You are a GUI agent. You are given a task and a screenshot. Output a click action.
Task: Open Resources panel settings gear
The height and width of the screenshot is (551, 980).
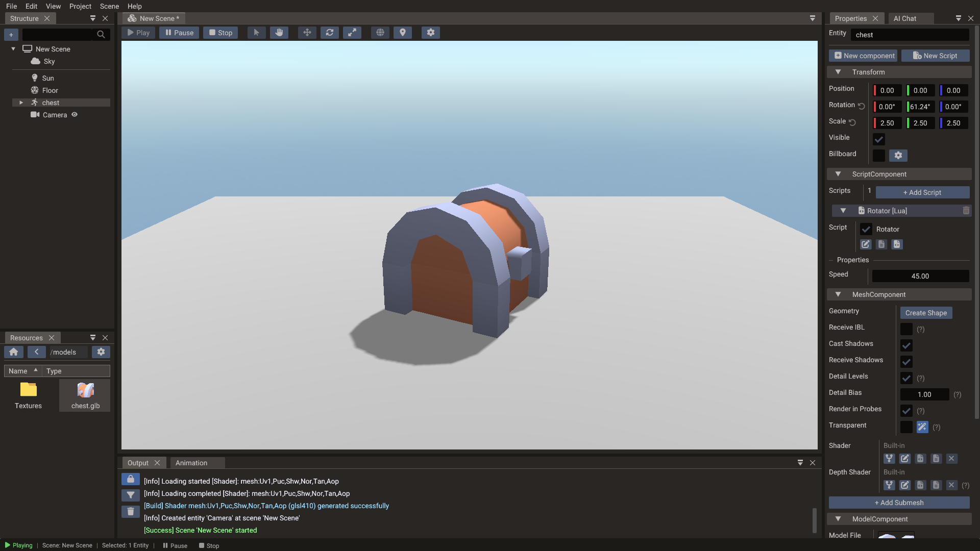point(101,352)
